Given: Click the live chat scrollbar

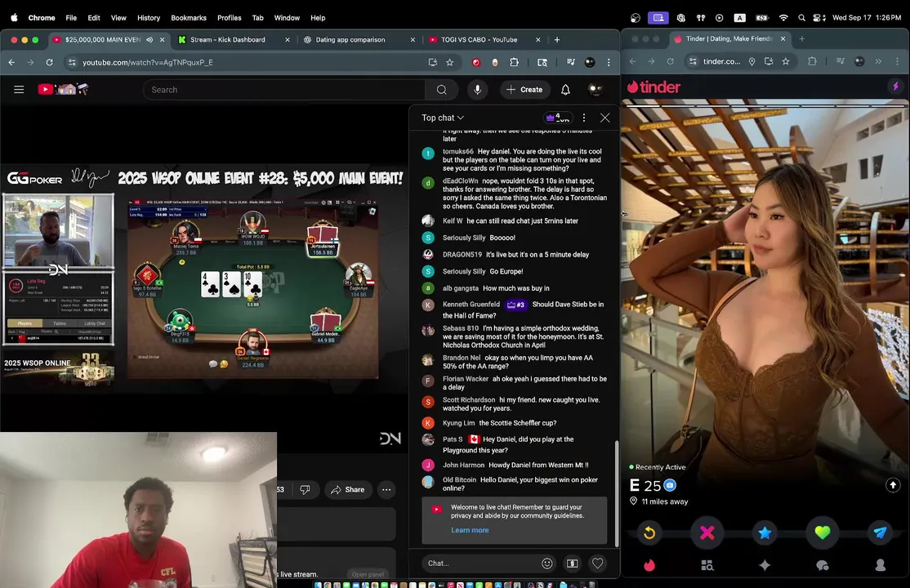Looking at the screenshot, I should click(617, 493).
